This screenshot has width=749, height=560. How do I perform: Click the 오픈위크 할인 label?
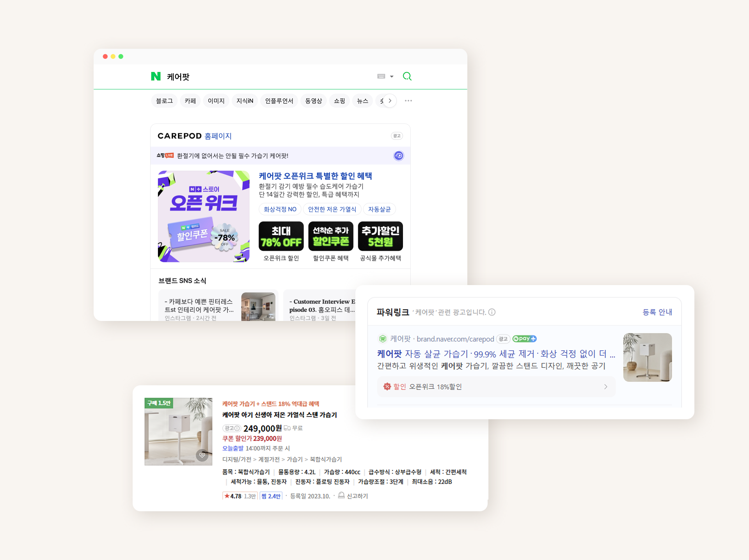[281, 258]
